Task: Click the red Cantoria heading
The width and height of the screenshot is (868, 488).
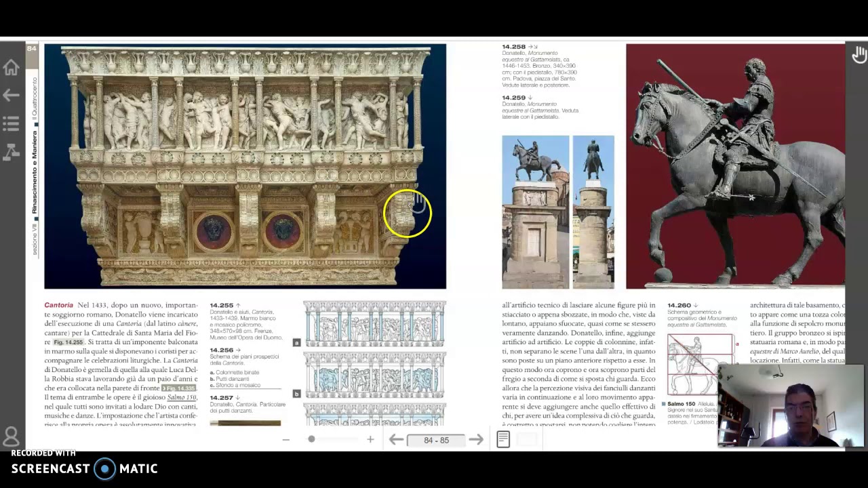Action: click(58, 305)
